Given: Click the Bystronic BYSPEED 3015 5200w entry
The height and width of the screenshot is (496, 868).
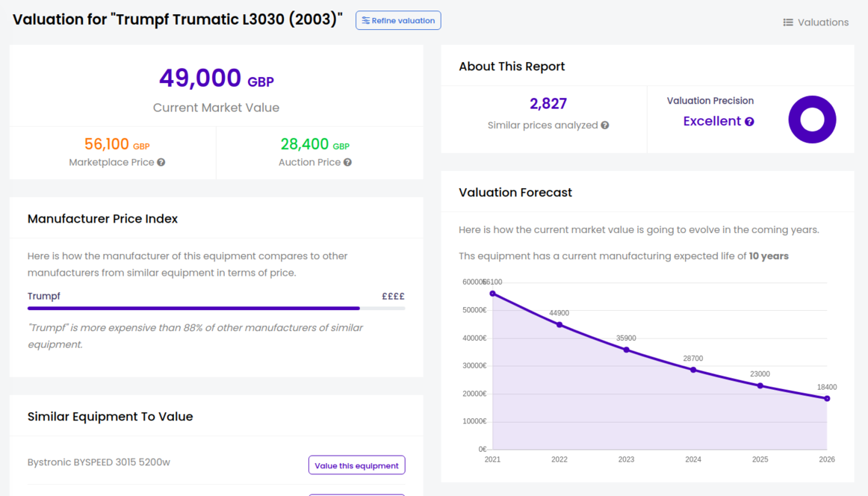Looking at the screenshot, I should [x=99, y=462].
